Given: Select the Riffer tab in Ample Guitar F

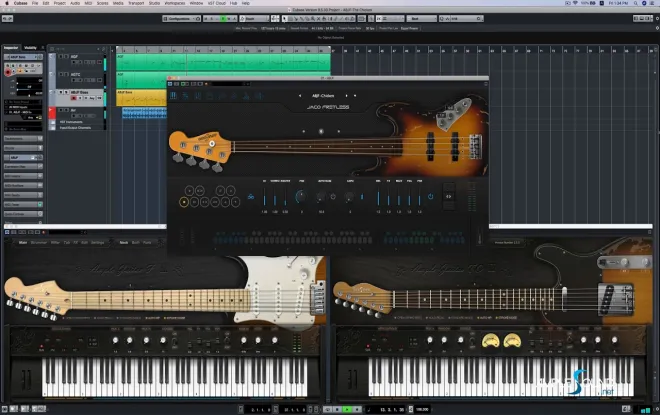Looking at the screenshot, I should point(55,242).
